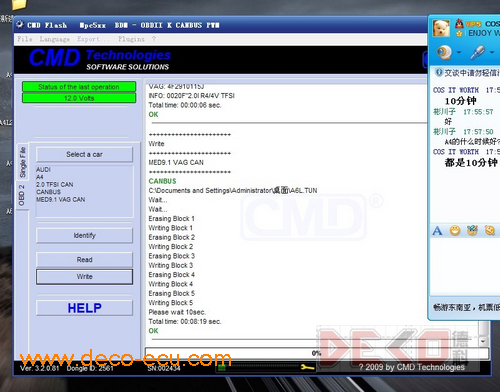Click the Select a car button

tap(84, 154)
